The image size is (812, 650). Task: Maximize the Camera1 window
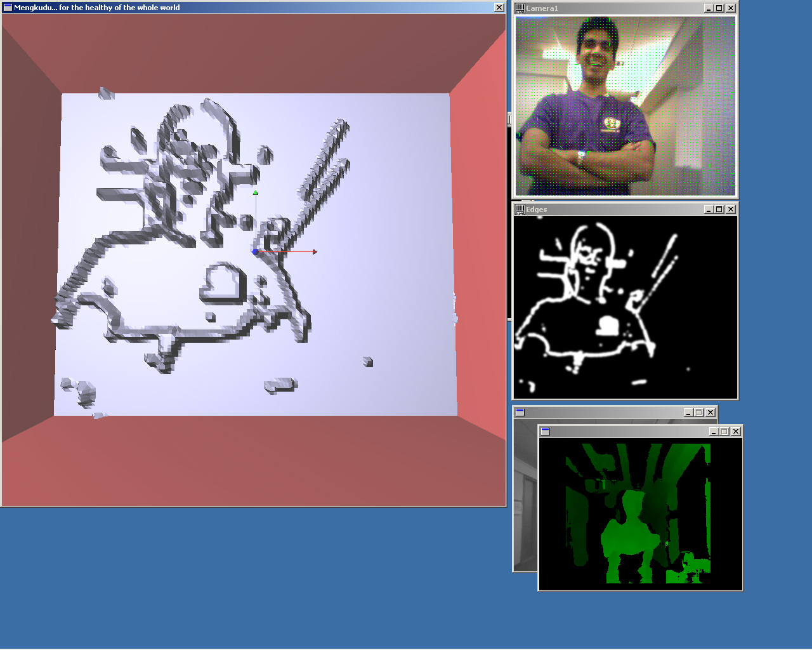coord(719,8)
